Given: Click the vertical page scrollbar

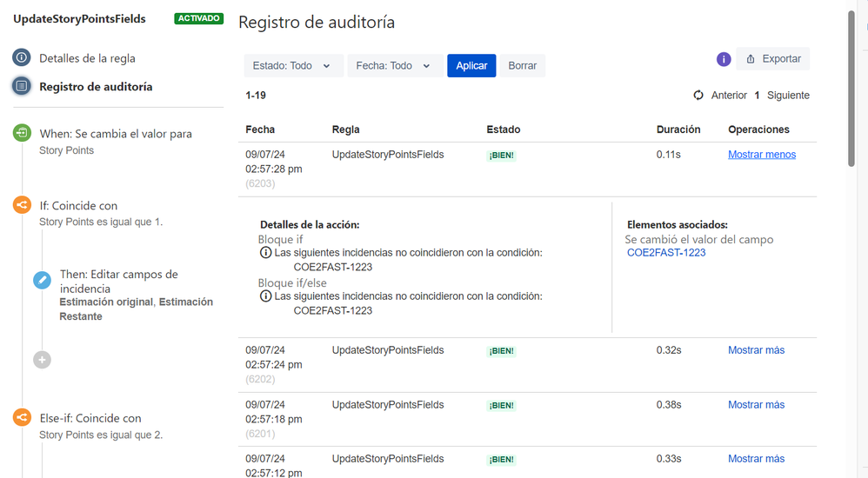Looking at the screenshot, I should [851, 89].
